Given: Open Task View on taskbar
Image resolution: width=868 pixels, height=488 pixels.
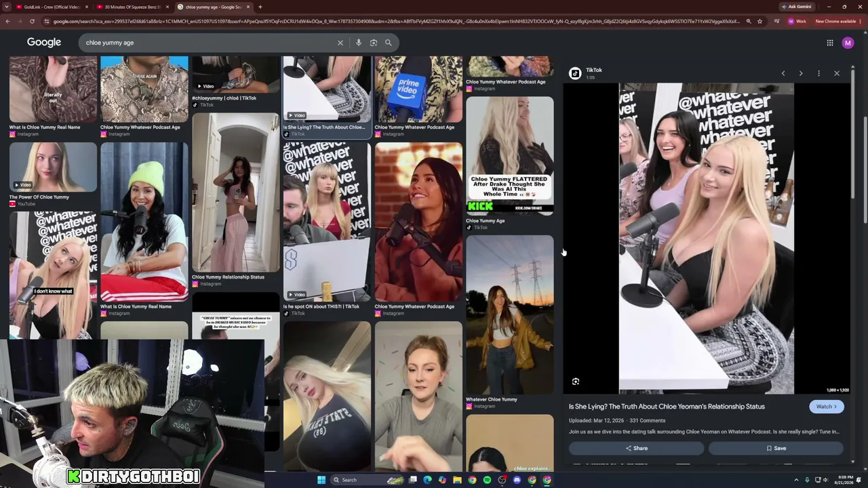Looking at the screenshot, I should 412,480.
